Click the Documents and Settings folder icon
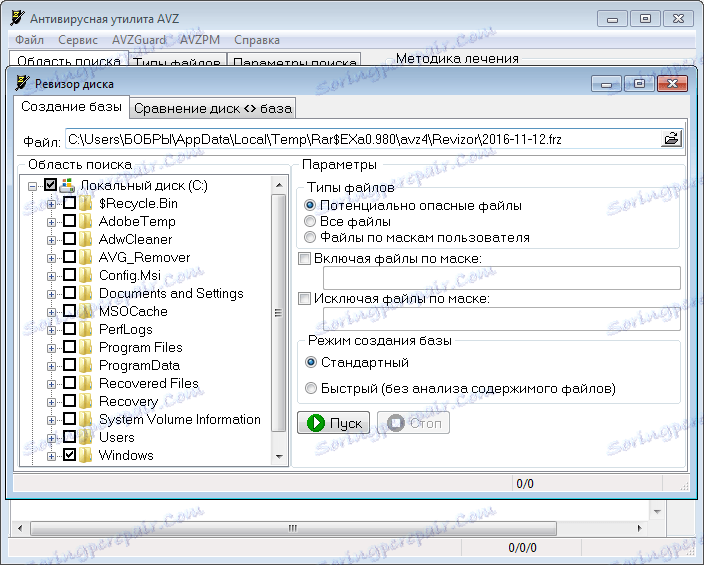704x565 pixels. [x=85, y=293]
